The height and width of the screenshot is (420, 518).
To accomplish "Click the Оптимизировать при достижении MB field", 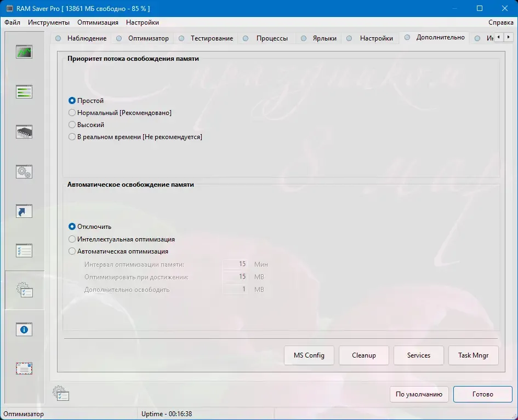I will click(x=235, y=277).
